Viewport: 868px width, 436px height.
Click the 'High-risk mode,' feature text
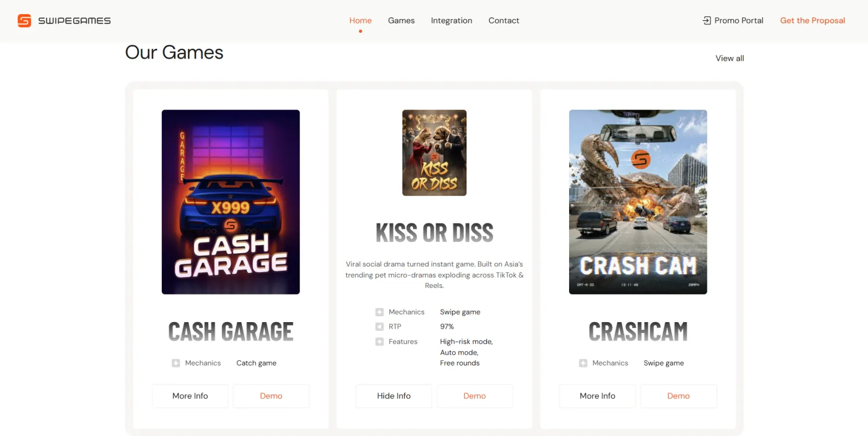[467, 342]
